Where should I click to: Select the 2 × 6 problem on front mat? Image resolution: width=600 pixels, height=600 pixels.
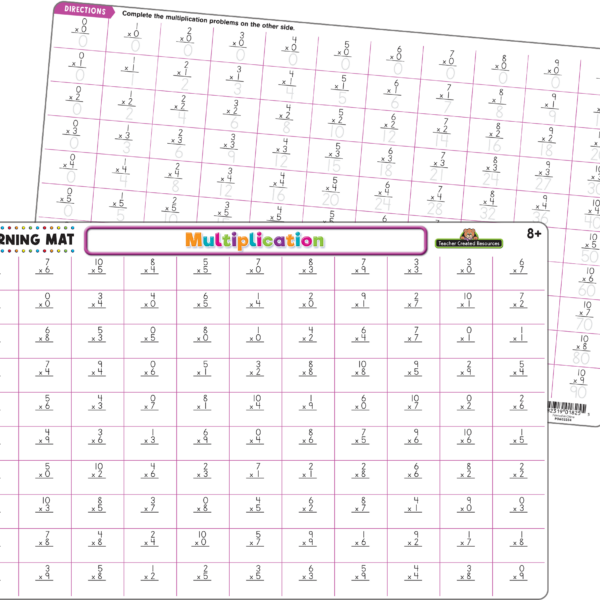[519, 403]
